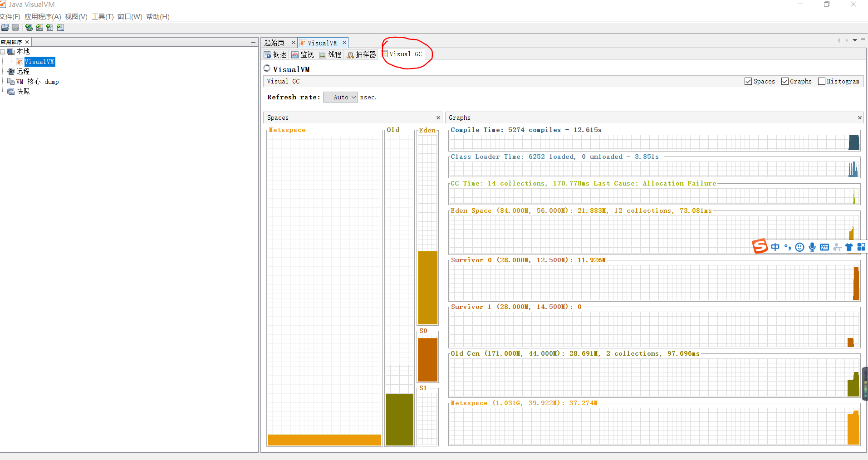The image size is (868, 460).
Task: Switch to the VisualVM document tab
Action: click(x=322, y=43)
